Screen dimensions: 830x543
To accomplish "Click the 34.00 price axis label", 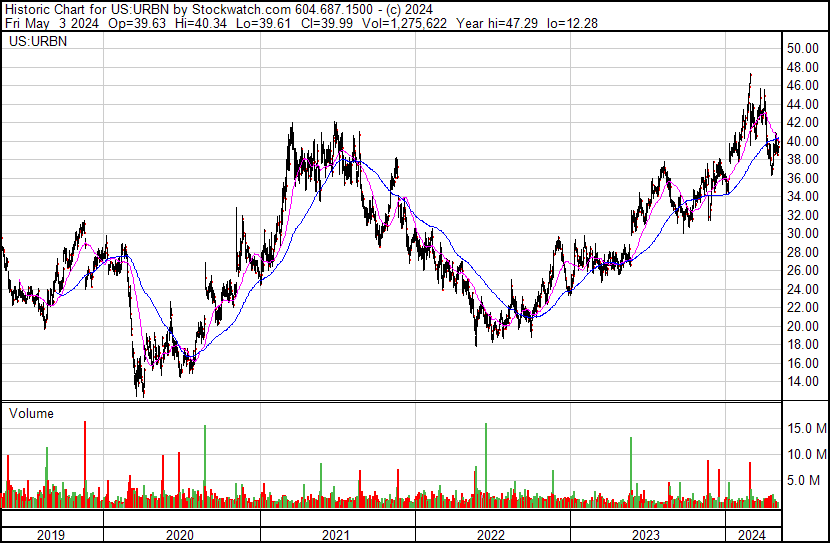I will tap(803, 197).
